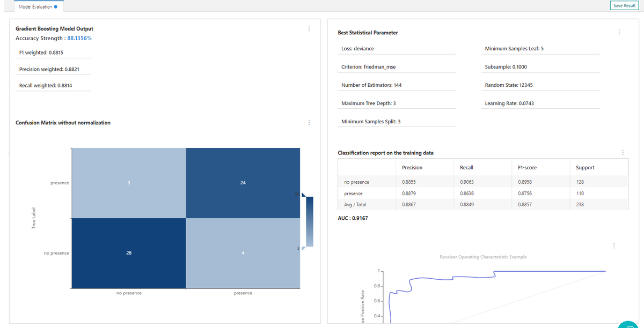The width and height of the screenshot is (644, 328).
Task: Click 'Random State: 12345' parameter
Action: coord(509,85)
